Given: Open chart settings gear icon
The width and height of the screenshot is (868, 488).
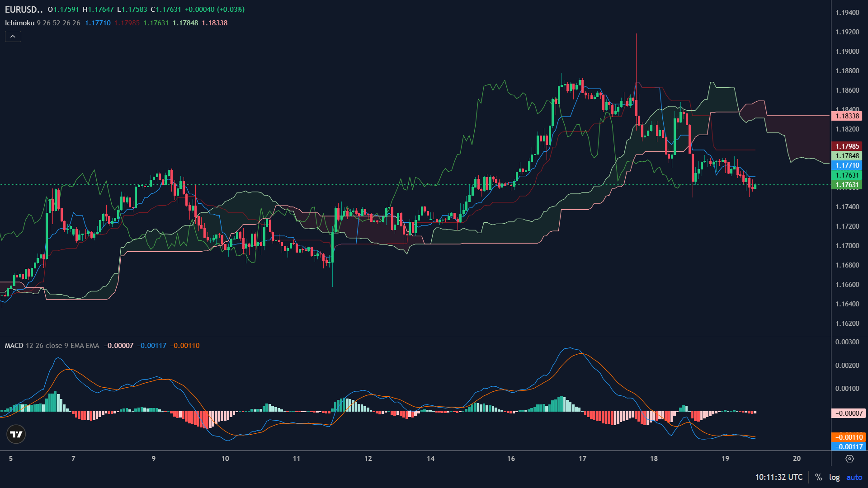Looking at the screenshot, I should (849, 459).
